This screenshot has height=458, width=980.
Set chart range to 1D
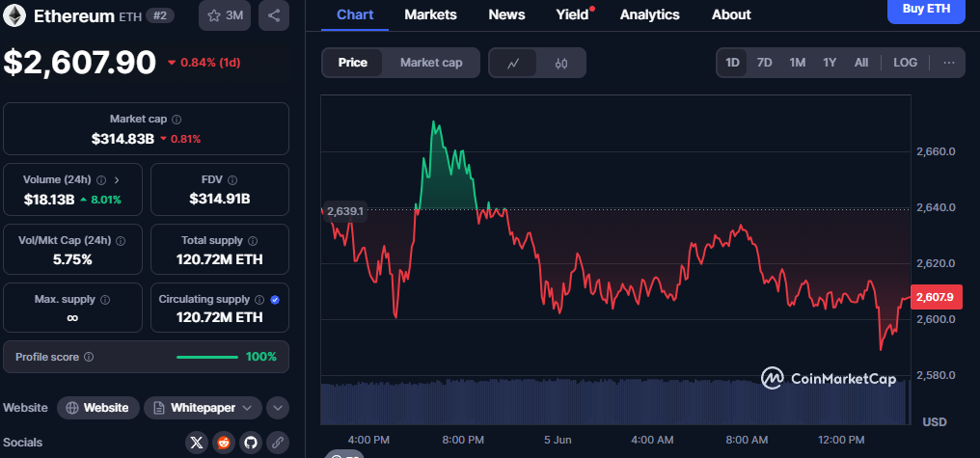[732, 63]
